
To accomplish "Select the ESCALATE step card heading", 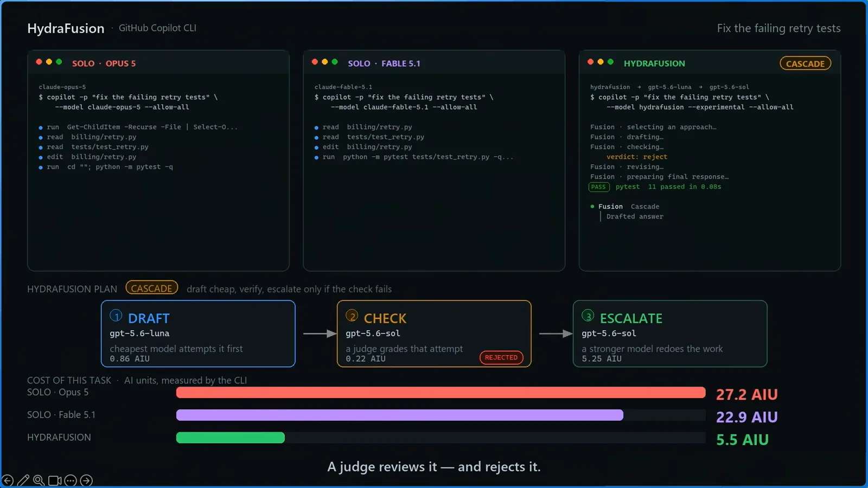I will (631, 318).
